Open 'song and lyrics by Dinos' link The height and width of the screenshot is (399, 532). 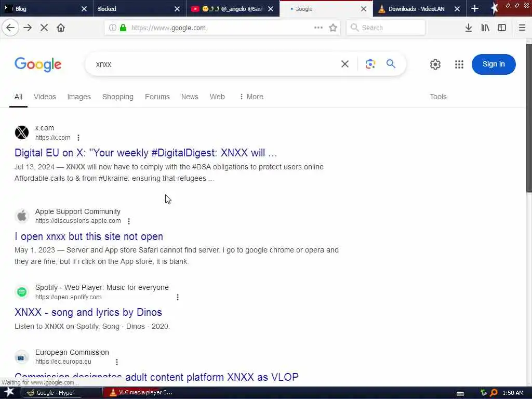pyautogui.click(x=88, y=312)
